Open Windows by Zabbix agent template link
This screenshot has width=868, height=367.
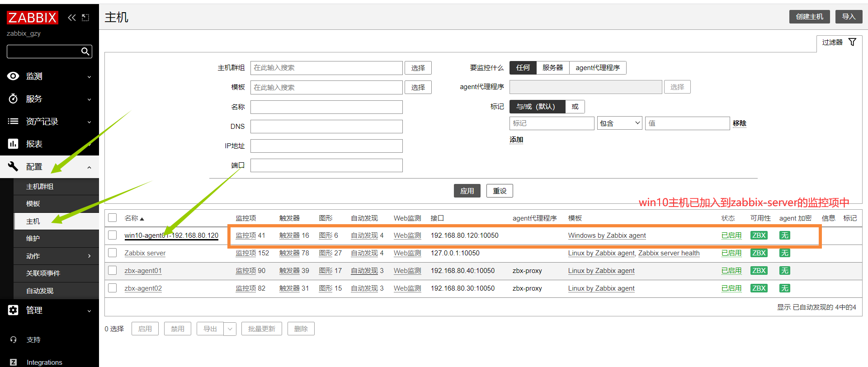607,235
